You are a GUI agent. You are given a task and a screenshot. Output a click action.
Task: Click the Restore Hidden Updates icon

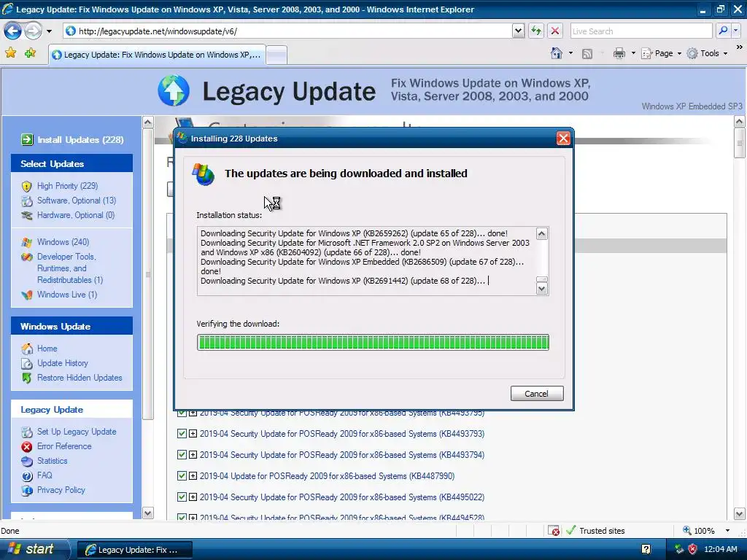pyautogui.click(x=27, y=378)
